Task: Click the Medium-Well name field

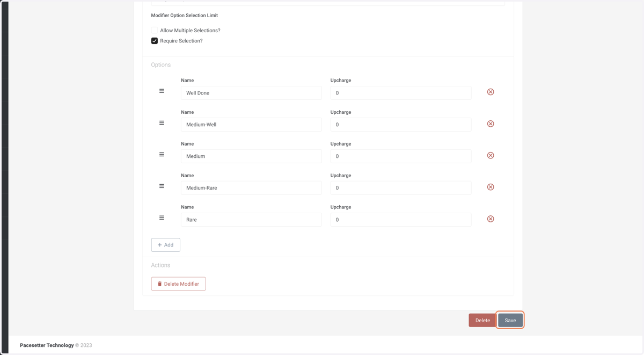Action: (x=251, y=125)
